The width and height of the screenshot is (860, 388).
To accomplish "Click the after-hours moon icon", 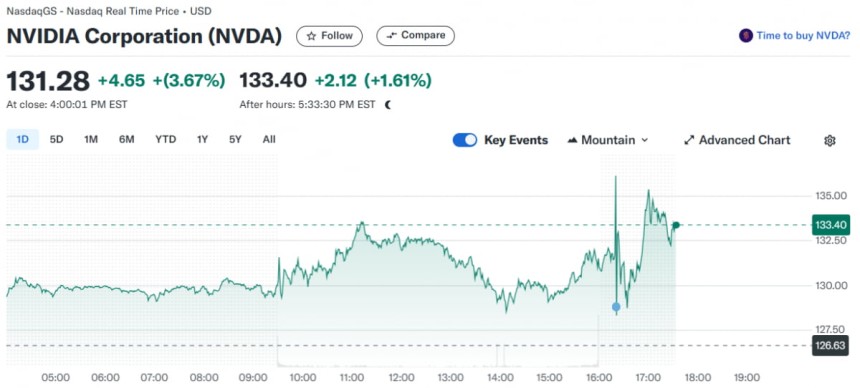I will coord(388,105).
